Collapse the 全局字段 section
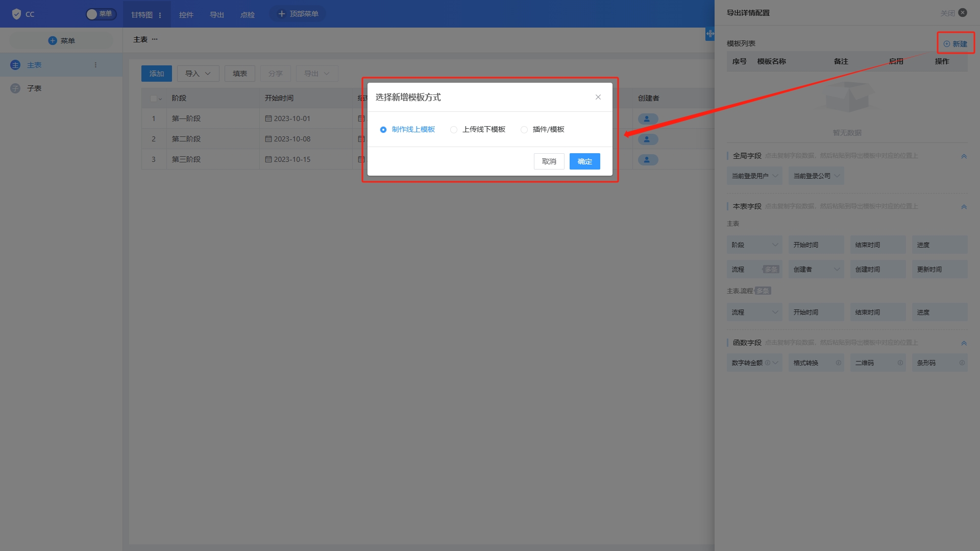Screen dimensions: 980x551 pos(964,156)
